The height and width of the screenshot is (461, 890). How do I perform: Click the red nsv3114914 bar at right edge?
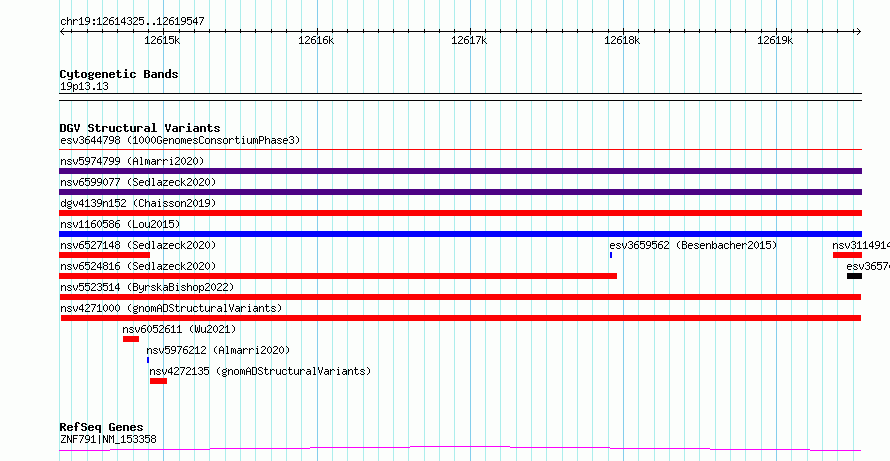(847, 255)
